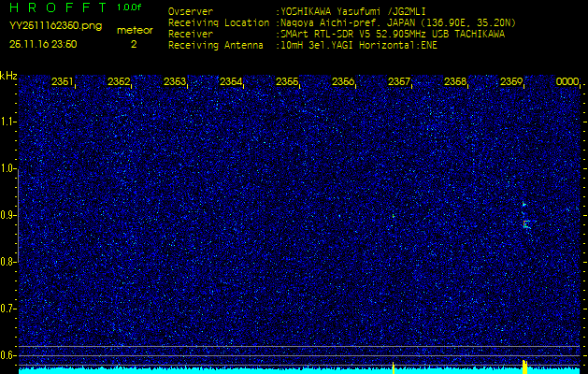Click the meteor count label
This screenshot has height=374, width=588.
[134, 30]
